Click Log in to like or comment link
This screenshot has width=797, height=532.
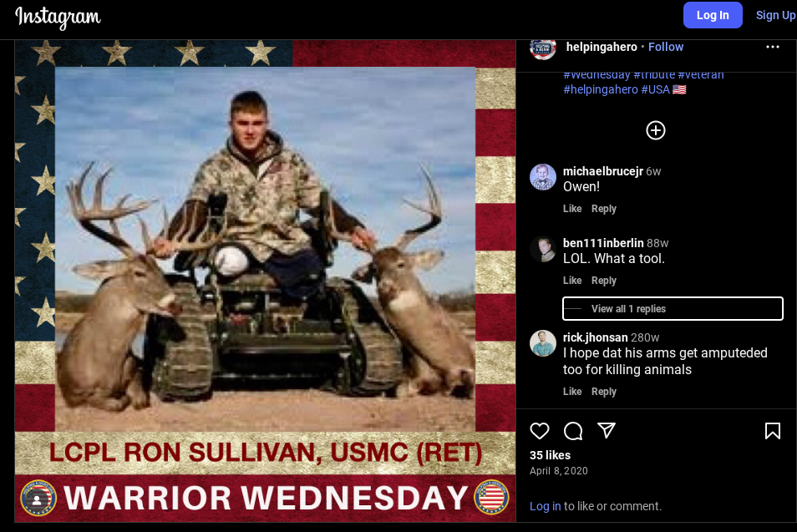pyautogui.click(x=545, y=506)
